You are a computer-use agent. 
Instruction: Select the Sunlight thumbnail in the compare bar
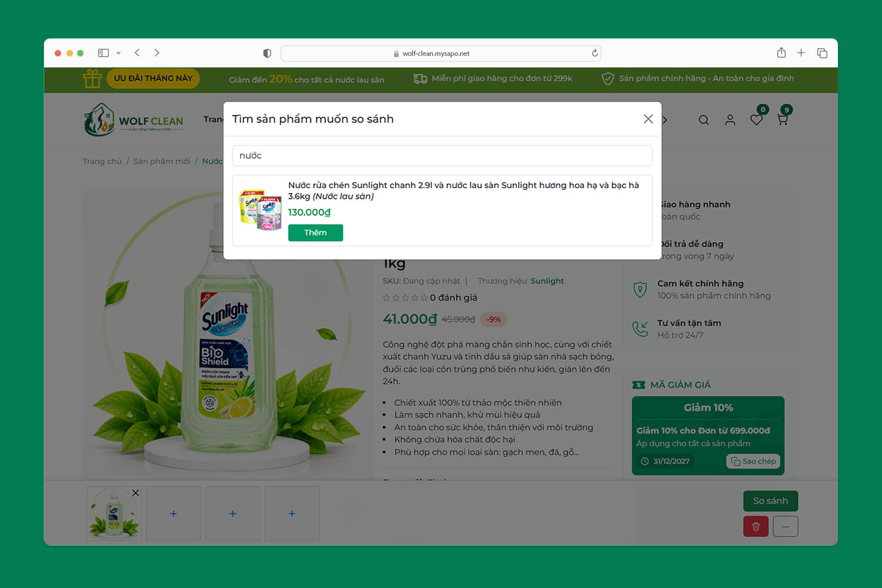click(x=114, y=514)
